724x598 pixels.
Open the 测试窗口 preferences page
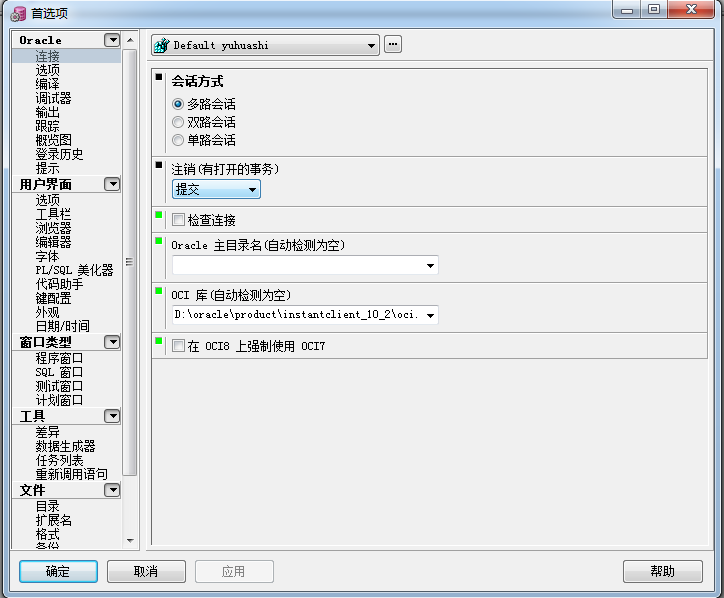pyautogui.click(x=60, y=386)
